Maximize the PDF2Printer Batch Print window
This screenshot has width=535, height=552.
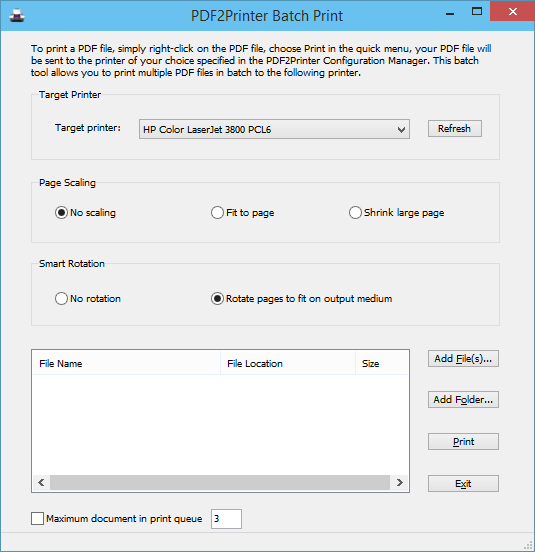coord(477,11)
